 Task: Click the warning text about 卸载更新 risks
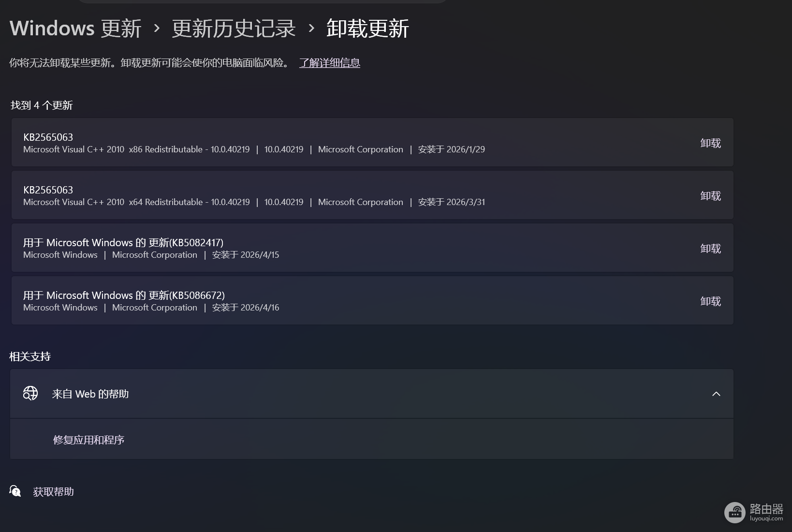[150, 63]
